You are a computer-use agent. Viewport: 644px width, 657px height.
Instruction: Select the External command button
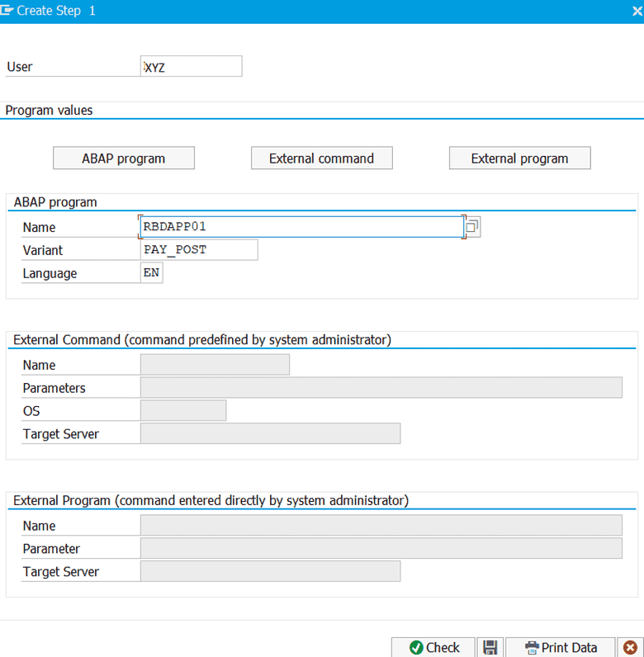point(321,158)
